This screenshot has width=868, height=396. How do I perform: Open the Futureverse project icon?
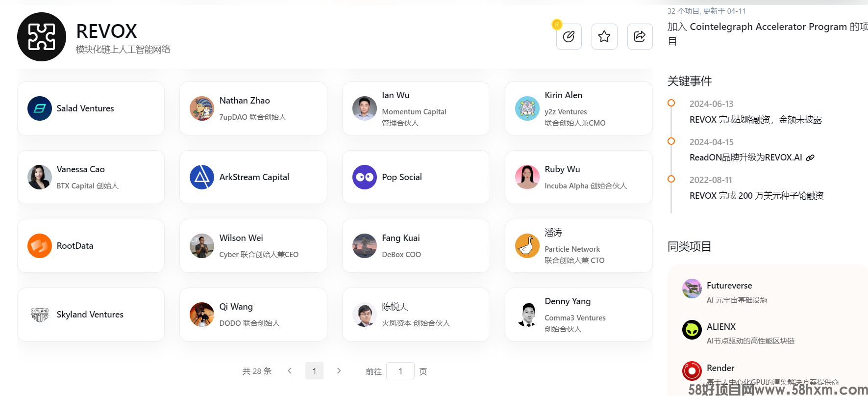tap(692, 289)
